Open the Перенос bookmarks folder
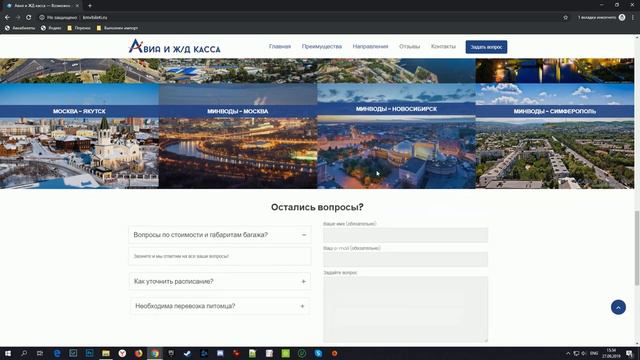The height and width of the screenshot is (360, 640). tap(79, 28)
